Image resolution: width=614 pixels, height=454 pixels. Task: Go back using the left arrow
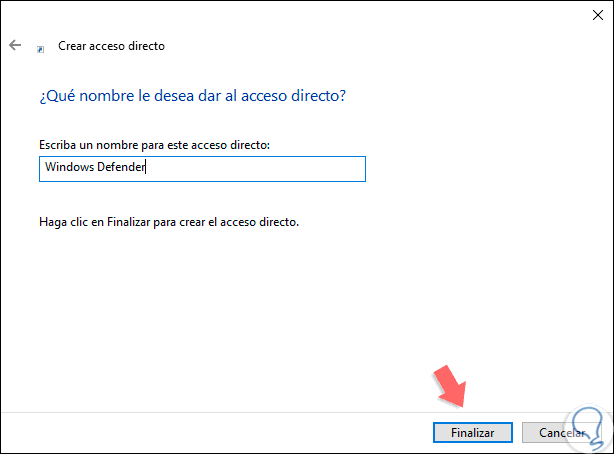[15, 46]
